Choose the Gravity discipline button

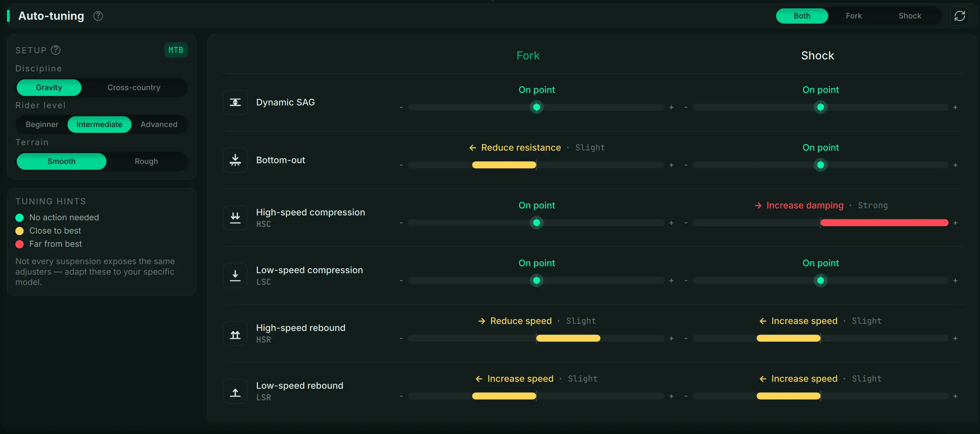[x=49, y=87]
